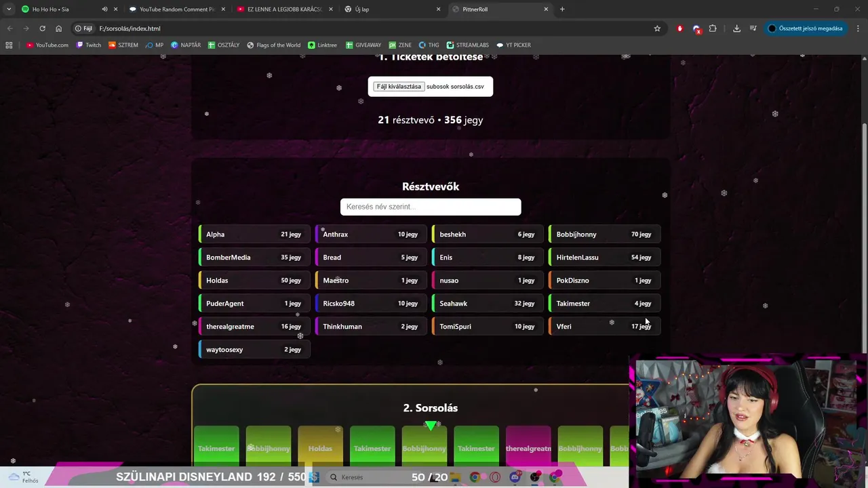The image size is (868, 488).
Task: Select participant Maestro card
Action: [x=371, y=281]
